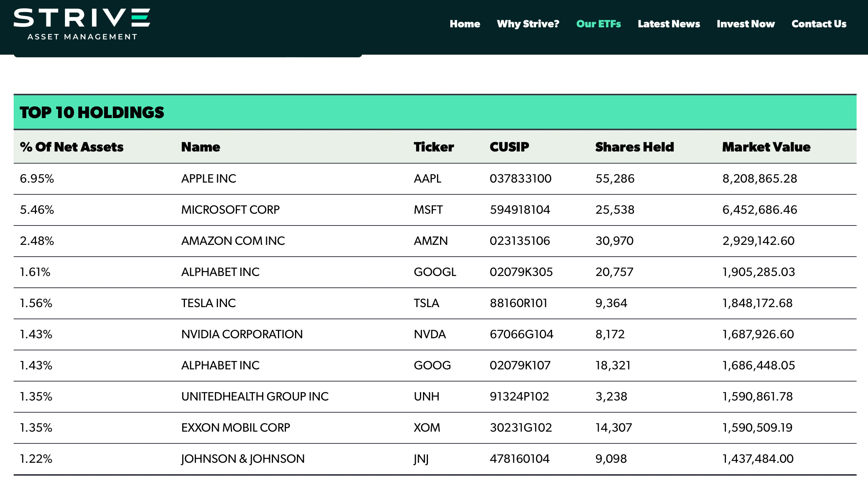Select Our ETFs in navigation
This screenshot has height=492, width=868.
[x=598, y=24]
